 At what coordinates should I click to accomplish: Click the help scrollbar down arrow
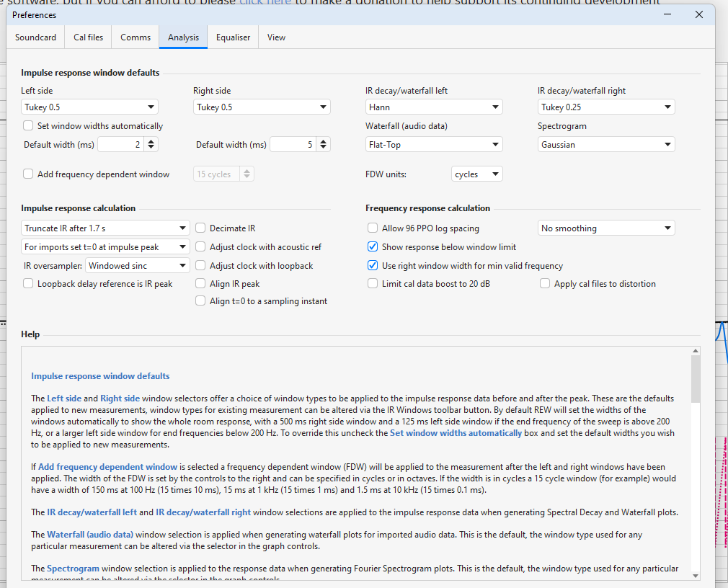click(x=695, y=576)
